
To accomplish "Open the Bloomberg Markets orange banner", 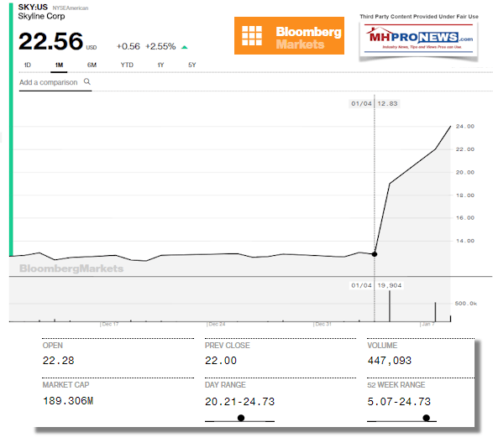I will pyautogui.click(x=289, y=35).
